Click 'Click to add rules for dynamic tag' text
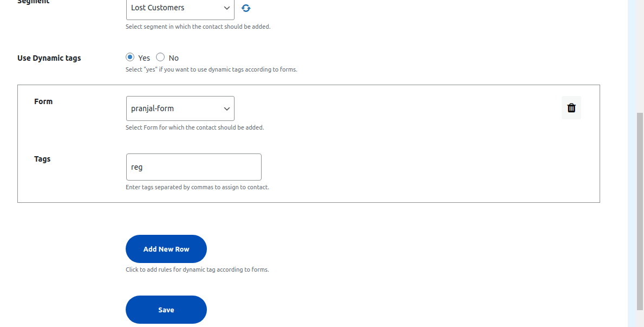Image resolution: width=644 pixels, height=327 pixels. click(197, 270)
